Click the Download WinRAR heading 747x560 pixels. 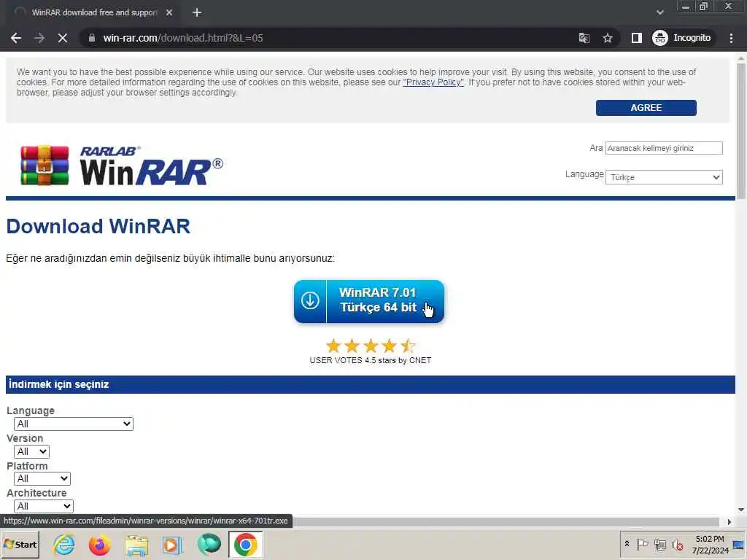click(98, 226)
